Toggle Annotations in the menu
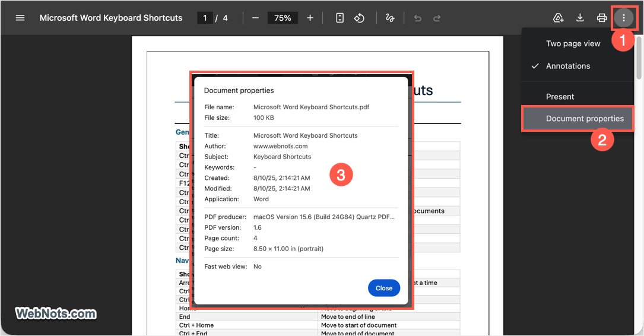 [x=578, y=66]
